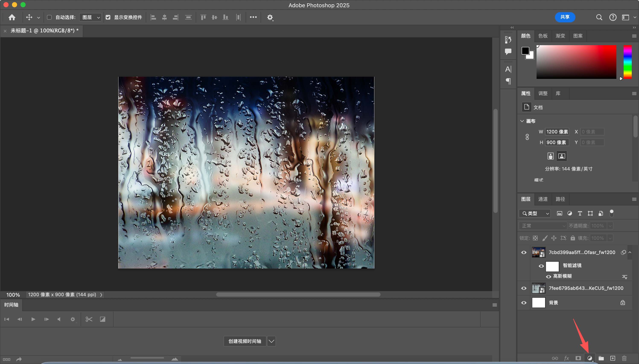Image resolution: width=639 pixels, height=364 pixels.
Task: Hide the 背景 layer eye icon
Action: tap(524, 303)
